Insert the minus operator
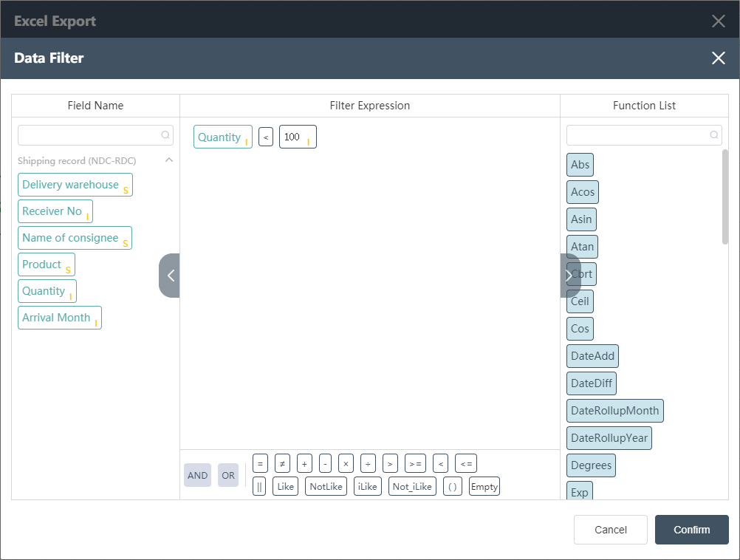The width and height of the screenshot is (740, 560). point(325,464)
